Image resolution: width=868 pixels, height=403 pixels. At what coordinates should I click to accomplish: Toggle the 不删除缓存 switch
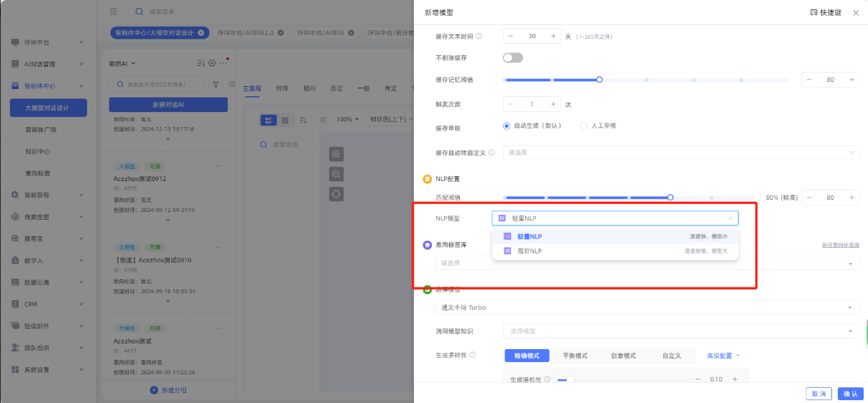(x=513, y=57)
